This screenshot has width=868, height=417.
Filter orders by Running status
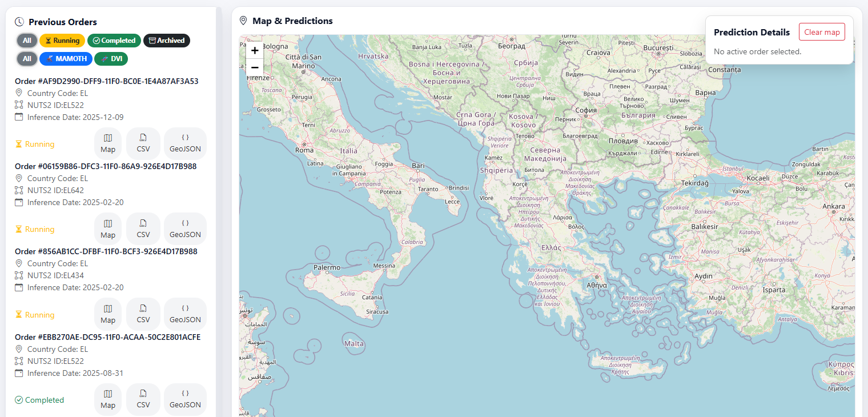coord(62,41)
